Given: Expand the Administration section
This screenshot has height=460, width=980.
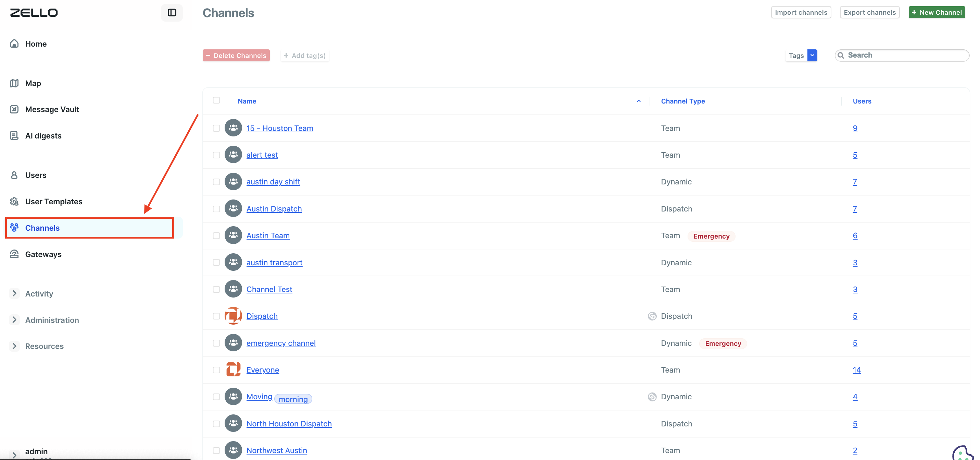Looking at the screenshot, I should tap(14, 320).
